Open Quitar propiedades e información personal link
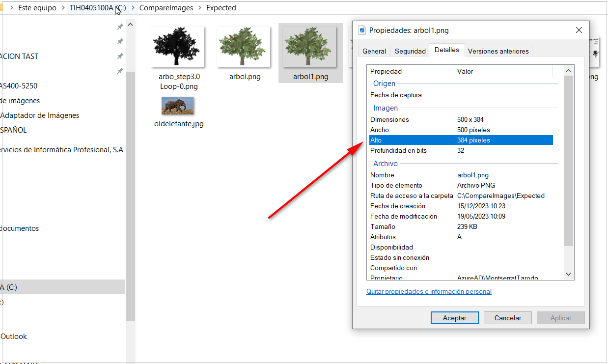Screen dimensions: 608x364 [x=429, y=291]
